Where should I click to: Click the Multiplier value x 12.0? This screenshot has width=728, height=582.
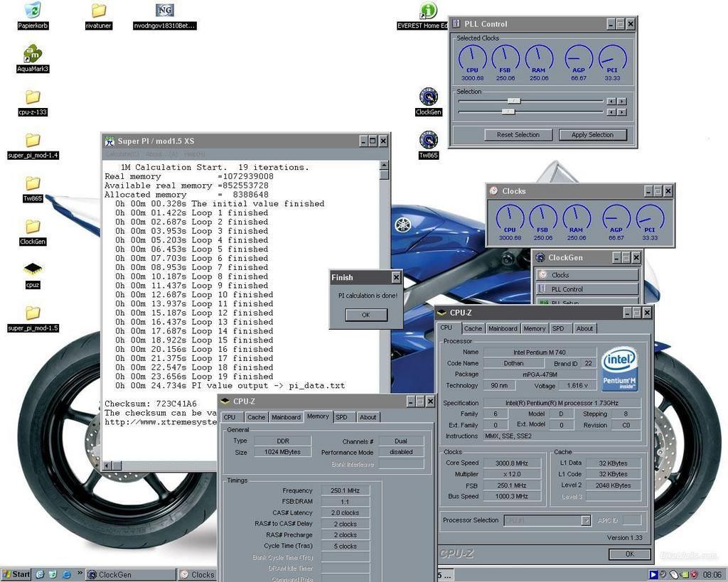[x=512, y=474]
